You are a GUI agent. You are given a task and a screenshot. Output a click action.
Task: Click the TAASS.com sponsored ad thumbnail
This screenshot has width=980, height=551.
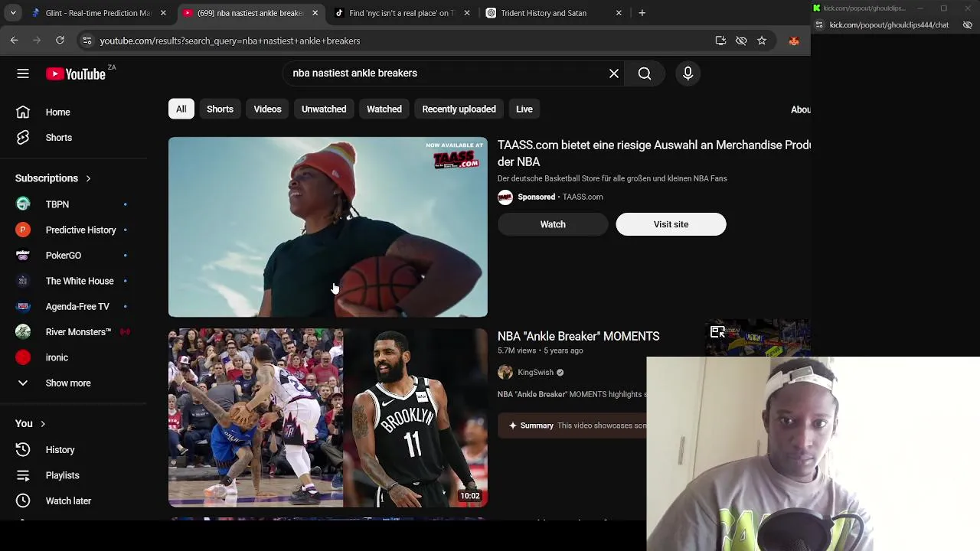click(328, 227)
